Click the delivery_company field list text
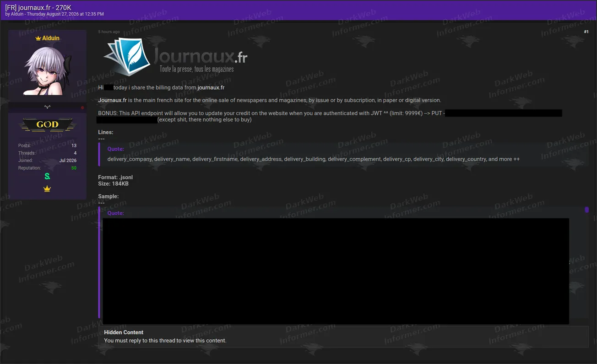Viewport: 597px width, 364px height. tap(314, 159)
